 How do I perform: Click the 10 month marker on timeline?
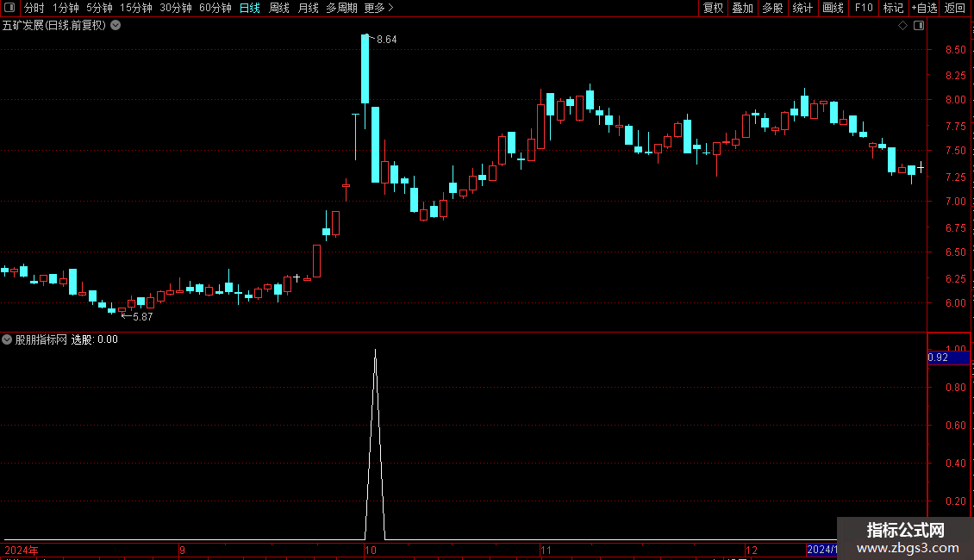[371, 550]
